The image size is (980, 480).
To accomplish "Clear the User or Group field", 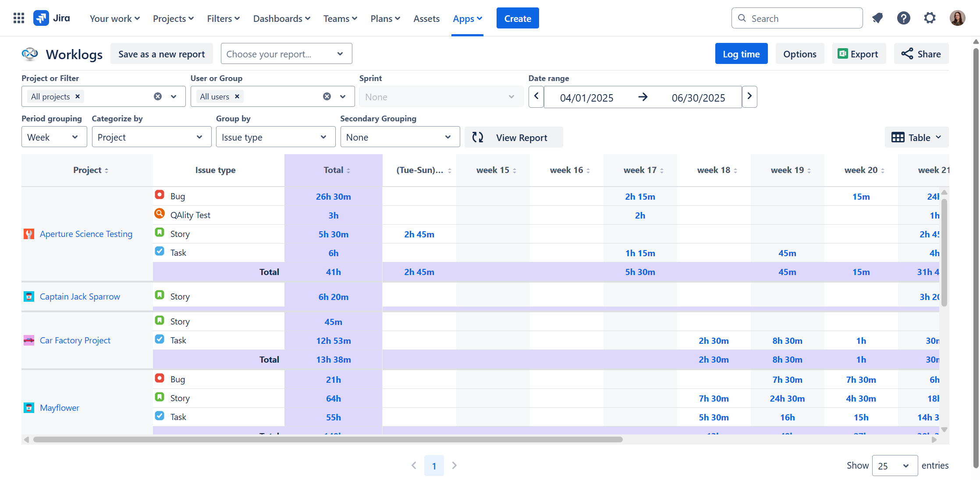I will [x=327, y=96].
